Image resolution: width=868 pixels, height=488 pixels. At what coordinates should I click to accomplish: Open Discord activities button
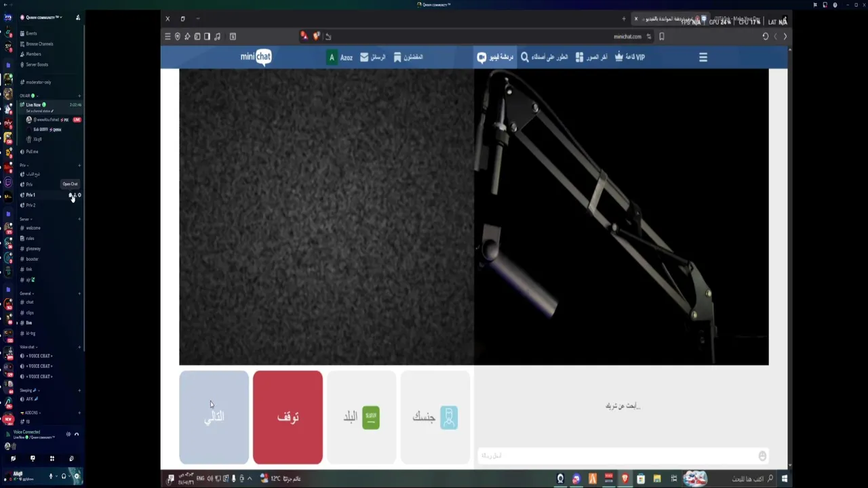pos(52,459)
